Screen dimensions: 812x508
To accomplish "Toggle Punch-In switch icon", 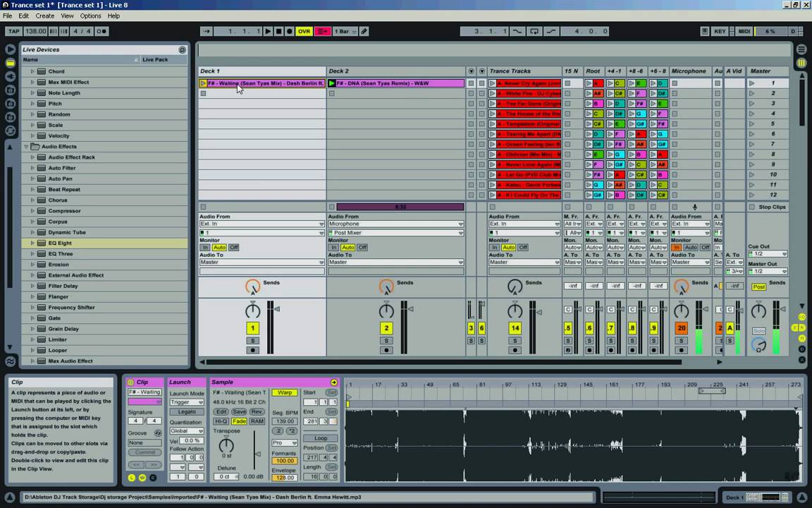I will click(517, 31).
